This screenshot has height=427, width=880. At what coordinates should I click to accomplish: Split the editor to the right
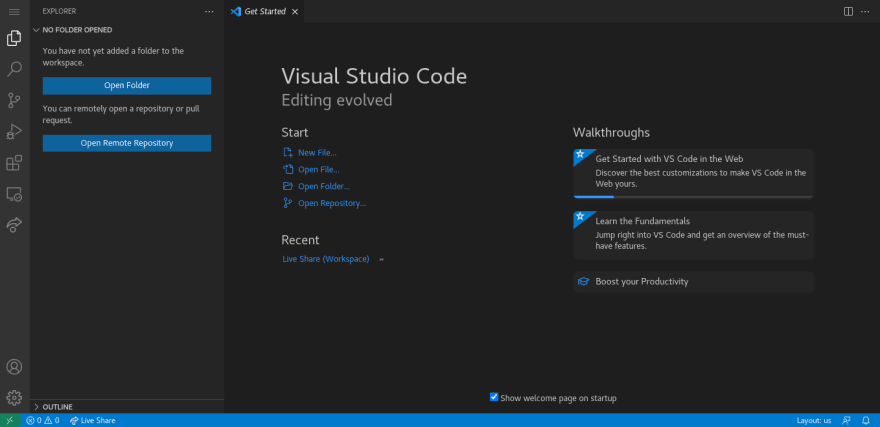849,11
